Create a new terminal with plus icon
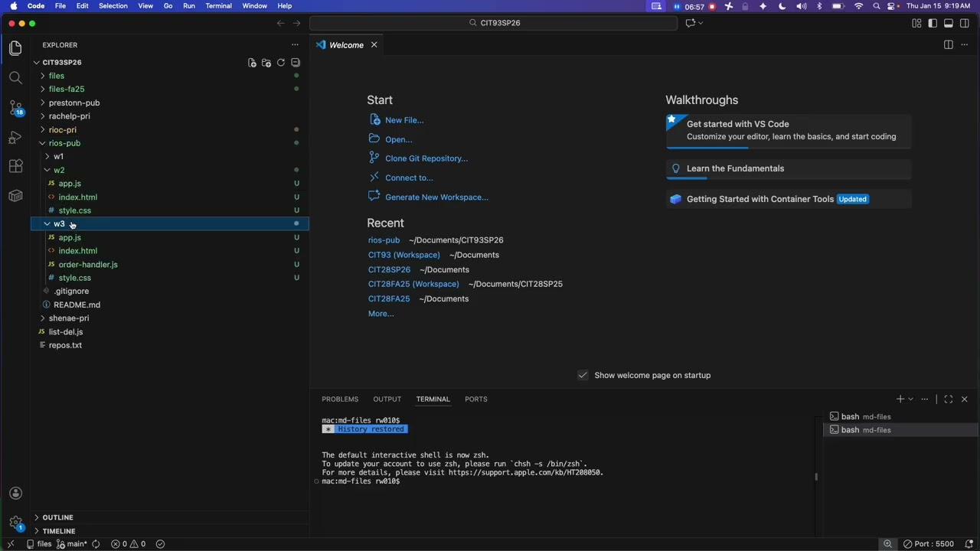Screen dimensions: 980x551 tap(900, 399)
